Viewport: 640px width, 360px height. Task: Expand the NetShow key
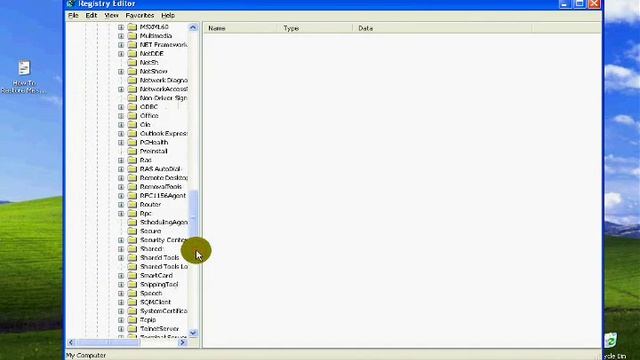point(121,71)
